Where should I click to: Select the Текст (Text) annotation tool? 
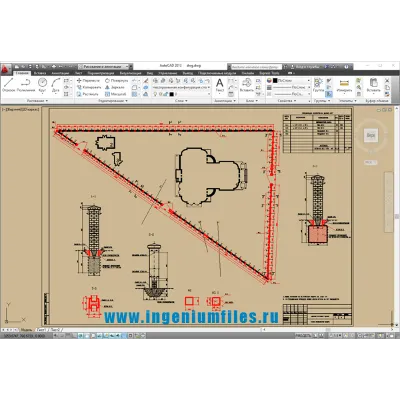pos(220,85)
